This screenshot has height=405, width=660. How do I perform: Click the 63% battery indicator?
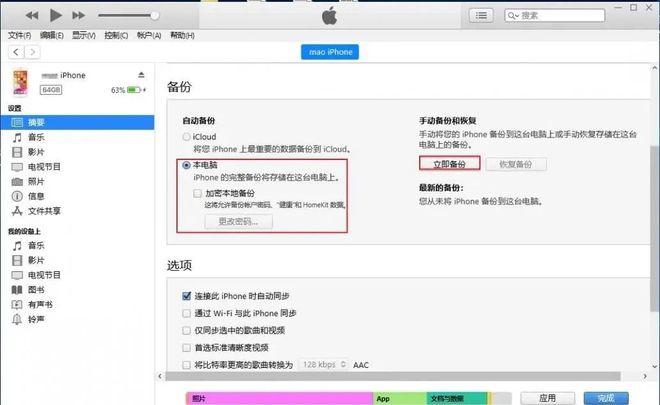point(128,90)
